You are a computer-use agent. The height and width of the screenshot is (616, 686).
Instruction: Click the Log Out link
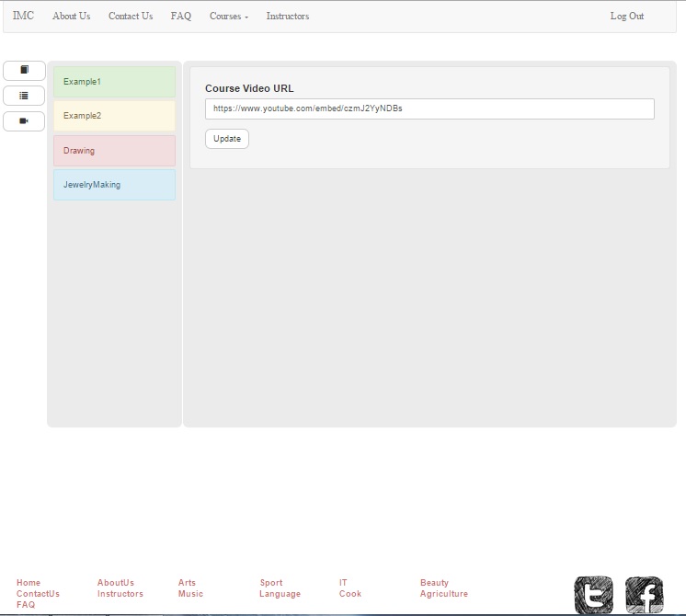(x=627, y=17)
